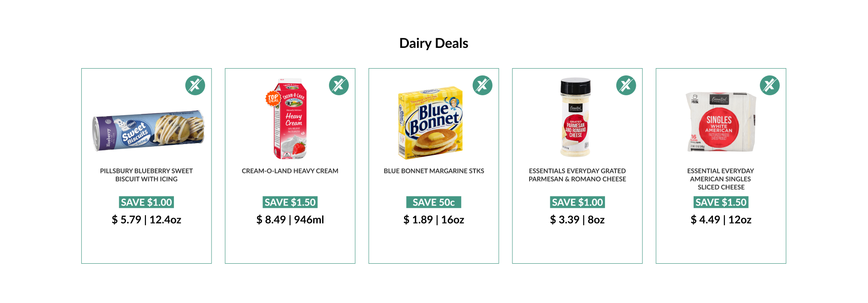Click the green icon on Blue Bonnet card
This screenshot has height=303, width=868.
[483, 85]
